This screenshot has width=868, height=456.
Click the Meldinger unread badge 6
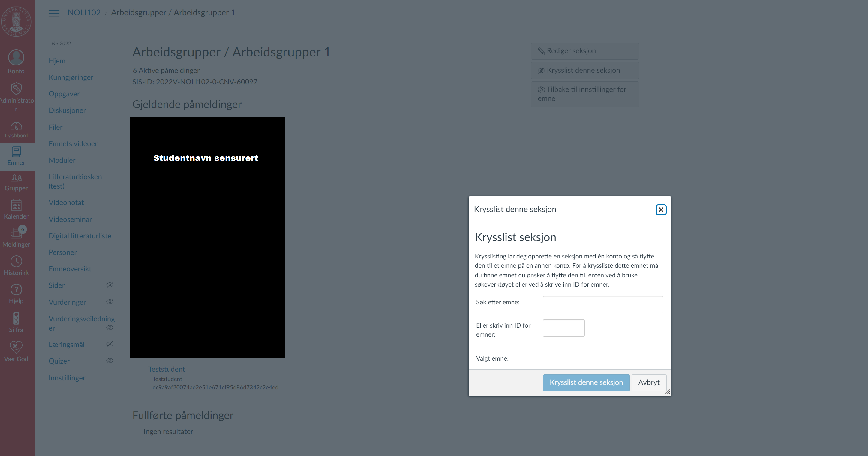[23, 229]
